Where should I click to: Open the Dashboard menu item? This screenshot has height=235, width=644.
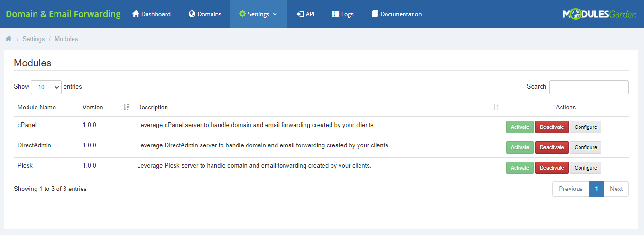[151, 14]
